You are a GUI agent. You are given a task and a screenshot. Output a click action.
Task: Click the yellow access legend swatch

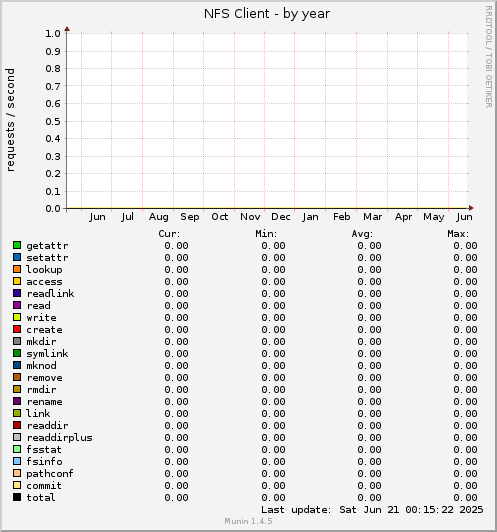(x=17, y=281)
